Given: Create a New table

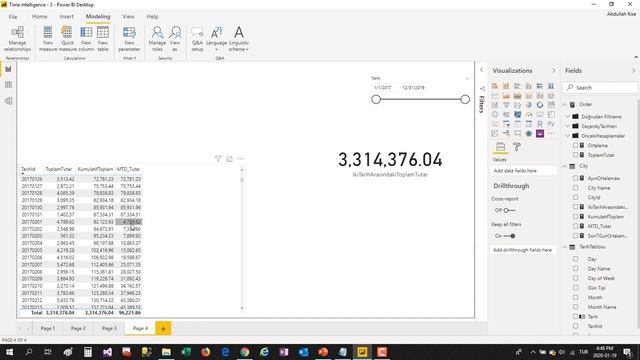Looking at the screenshot, I should coord(103,39).
